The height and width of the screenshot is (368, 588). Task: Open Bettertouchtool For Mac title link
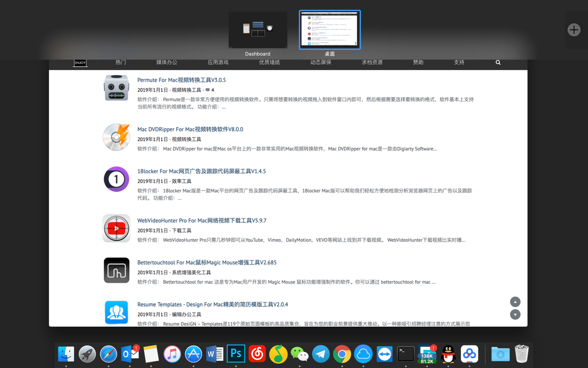[x=207, y=263]
